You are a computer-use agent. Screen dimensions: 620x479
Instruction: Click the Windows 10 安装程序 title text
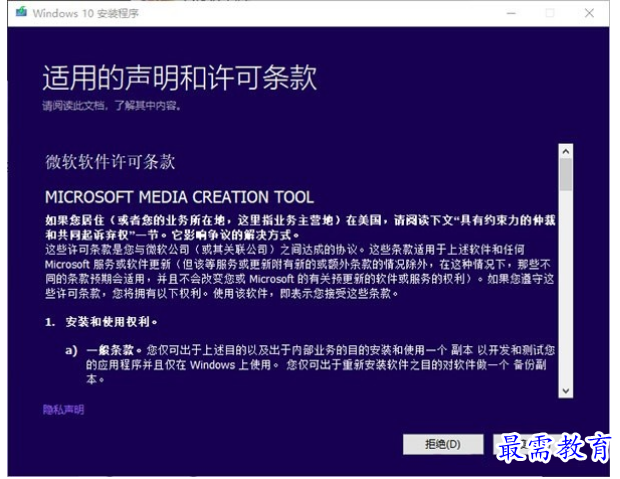tap(86, 13)
